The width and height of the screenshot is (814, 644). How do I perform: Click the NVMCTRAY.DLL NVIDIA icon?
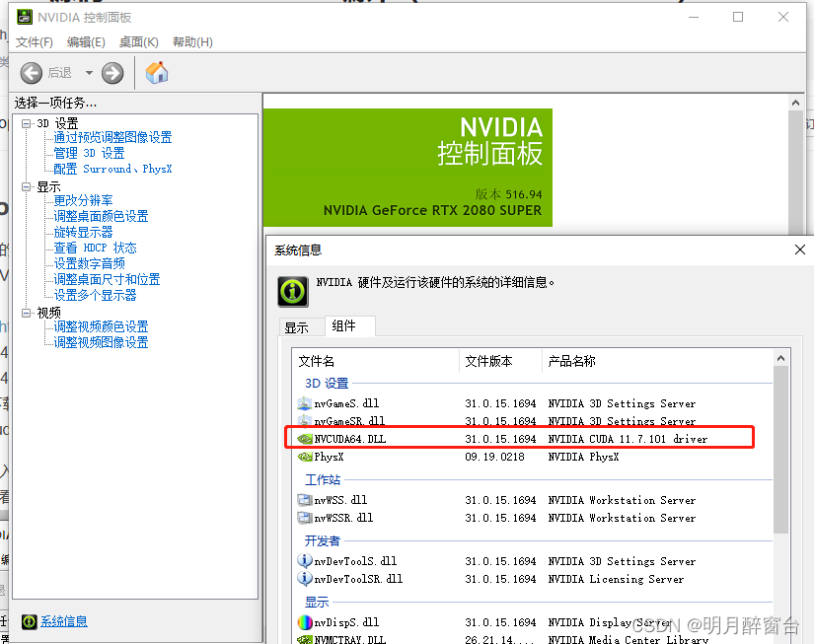(x=304, y=639)
